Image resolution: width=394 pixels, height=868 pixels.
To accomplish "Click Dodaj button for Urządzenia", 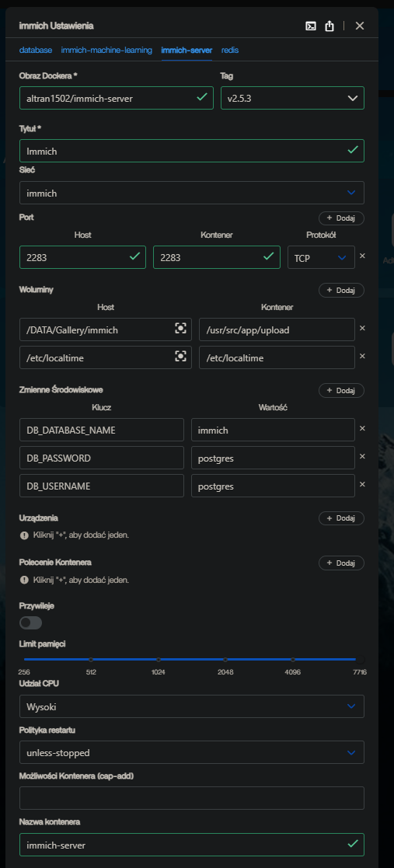I will 341,518.
